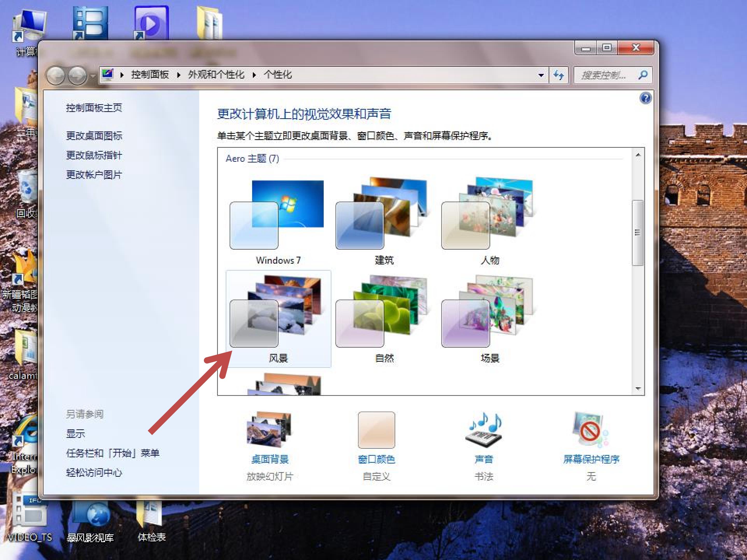Expand the address bar history dropdown
This screenshot has width=747, height=560.
(541, 75)
